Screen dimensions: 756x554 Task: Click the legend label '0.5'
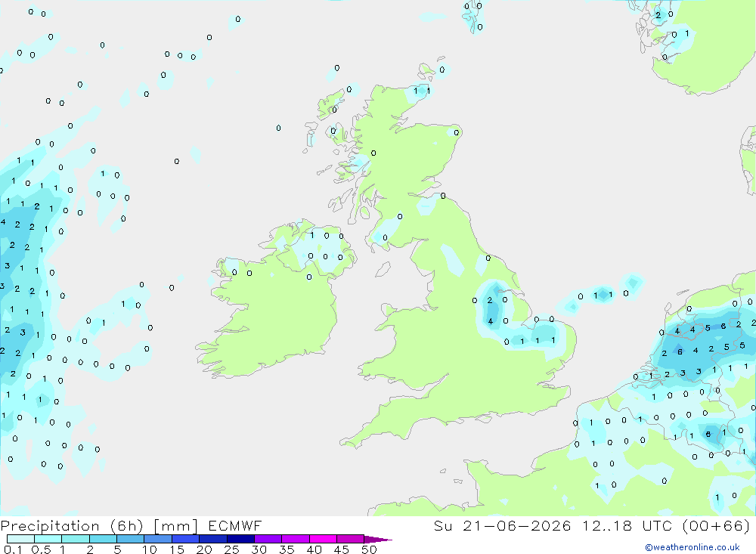click(41, 549)
